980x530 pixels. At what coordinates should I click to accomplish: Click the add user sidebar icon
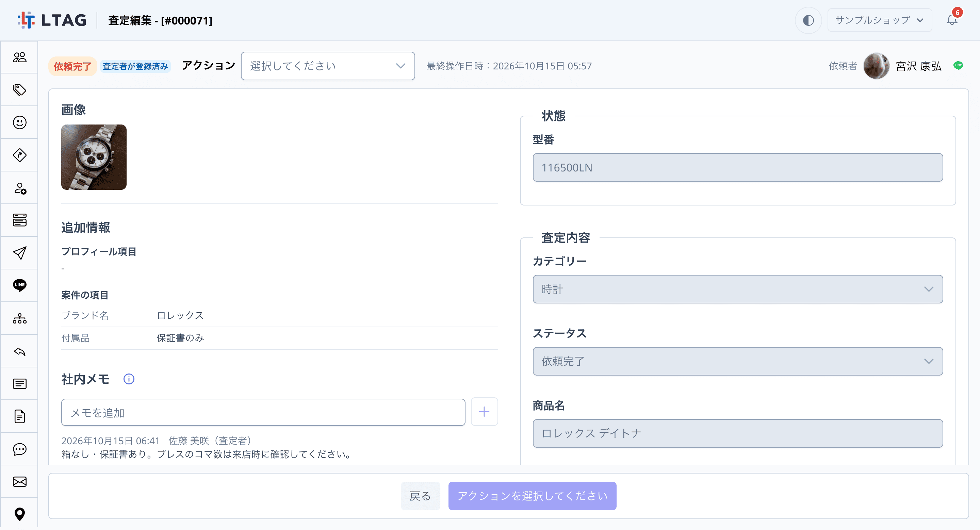[x=19, y=188]
